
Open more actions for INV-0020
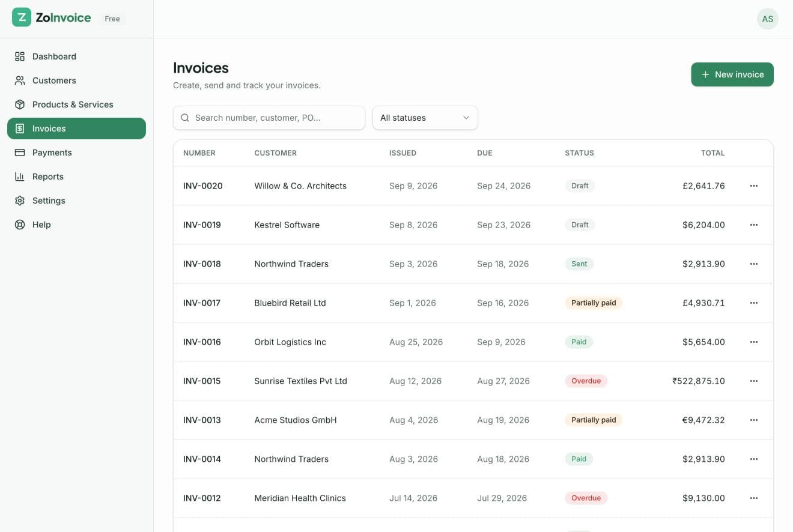click(x=754, y=186)
